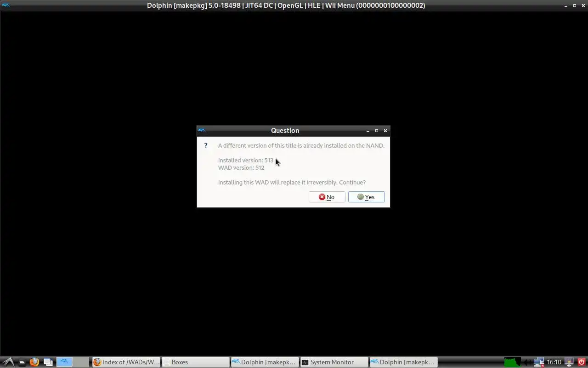Close the Question dialog

pos(385,131)
